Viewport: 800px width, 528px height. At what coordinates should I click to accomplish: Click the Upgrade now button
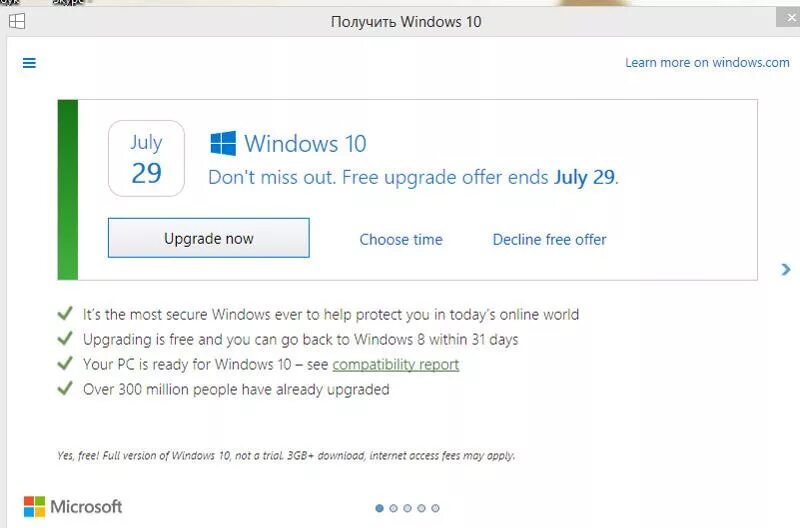pos(209,238)
